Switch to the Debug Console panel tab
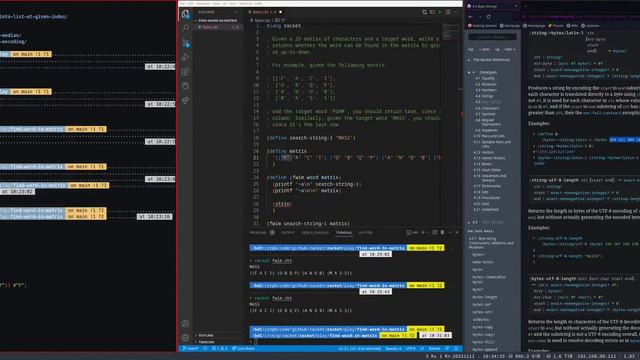The height and width of the screenshot is (360, 640). 315,233
